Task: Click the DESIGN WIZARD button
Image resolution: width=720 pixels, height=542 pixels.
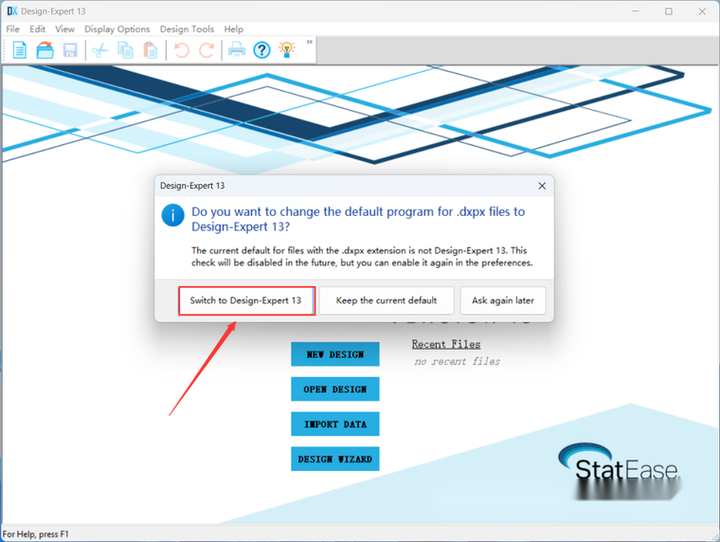Action: (335, 459)
